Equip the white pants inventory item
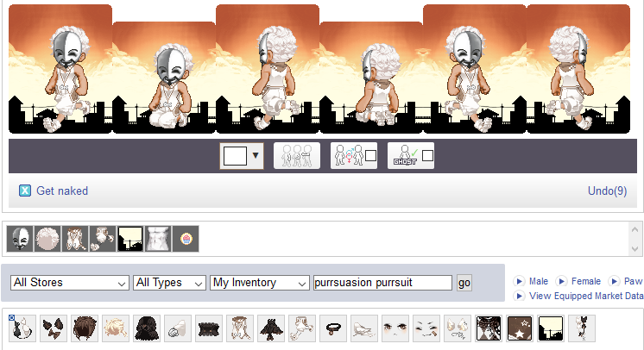644x350 pixels. tap(302, 328)
